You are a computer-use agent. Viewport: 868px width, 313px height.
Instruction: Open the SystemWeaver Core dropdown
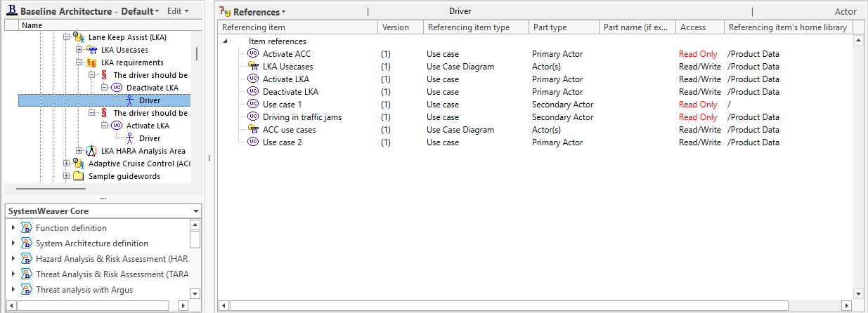pos(195,211)
